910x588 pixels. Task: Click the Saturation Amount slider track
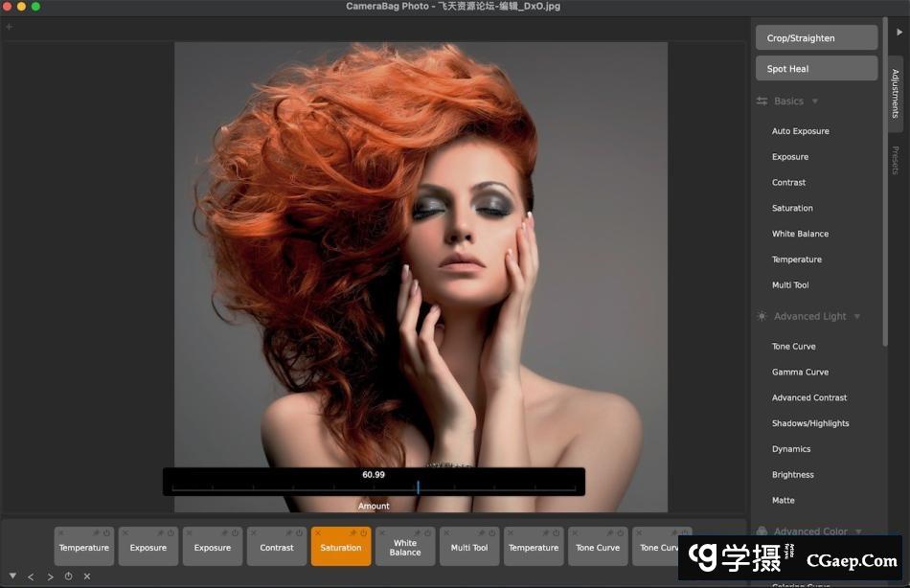374,487
